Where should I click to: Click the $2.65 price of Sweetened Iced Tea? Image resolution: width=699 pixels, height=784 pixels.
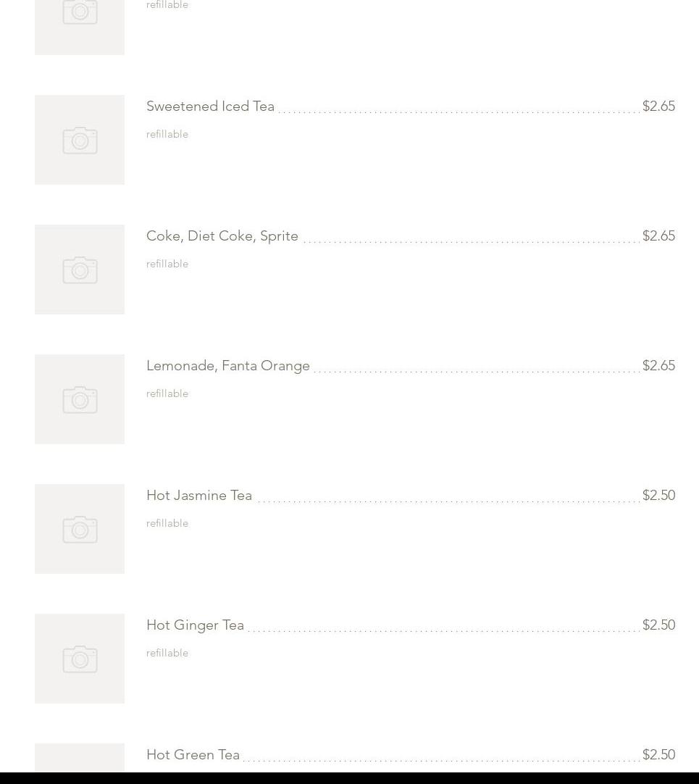tap(658, 107)
